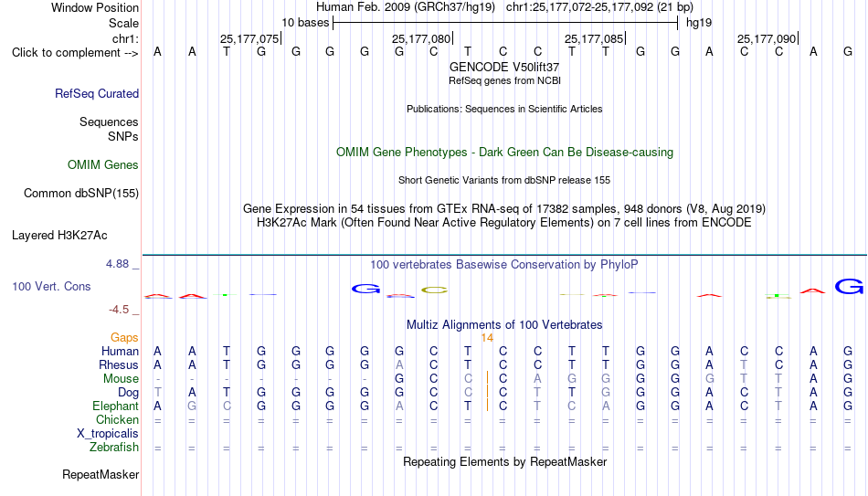Viewport: 868px width, 496px height.
Task: Select the X_tropicalis species row label
Action: point(108,434)
